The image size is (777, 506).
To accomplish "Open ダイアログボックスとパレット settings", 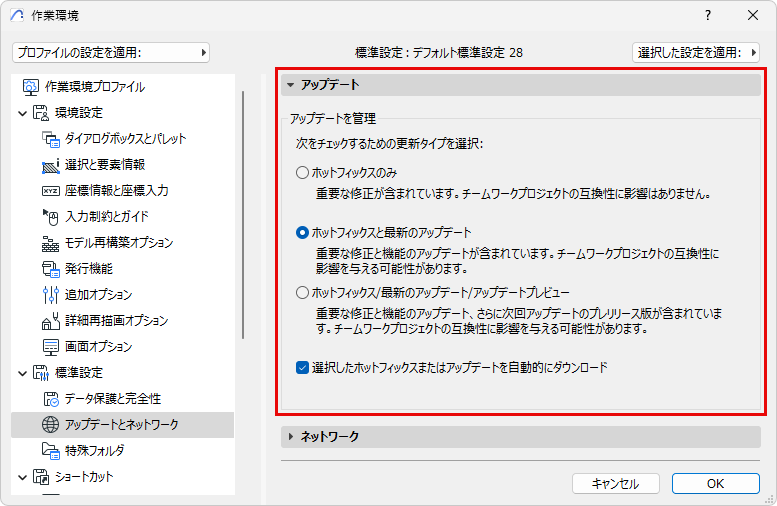I will 125,139.
